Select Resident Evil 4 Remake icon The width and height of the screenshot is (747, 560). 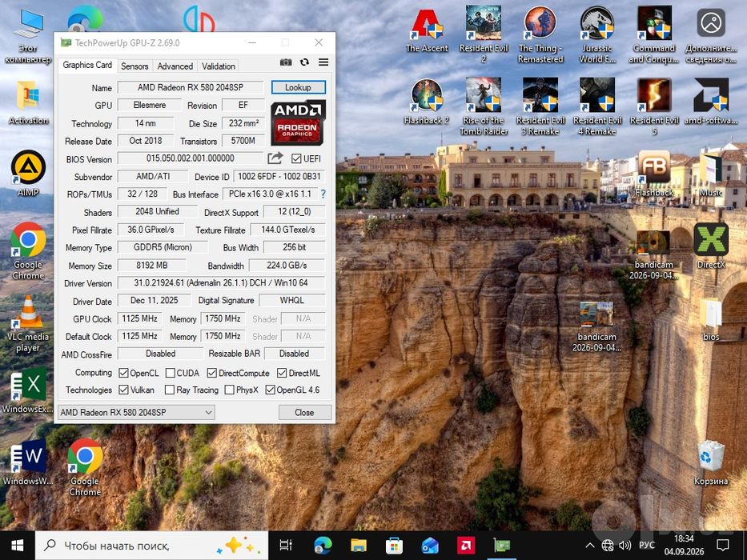(x=597, y=106)
